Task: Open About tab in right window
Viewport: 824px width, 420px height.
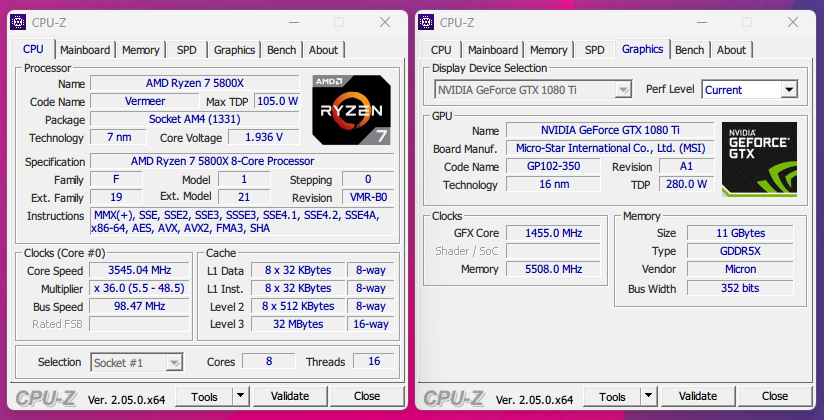Action: pos(731,50)
